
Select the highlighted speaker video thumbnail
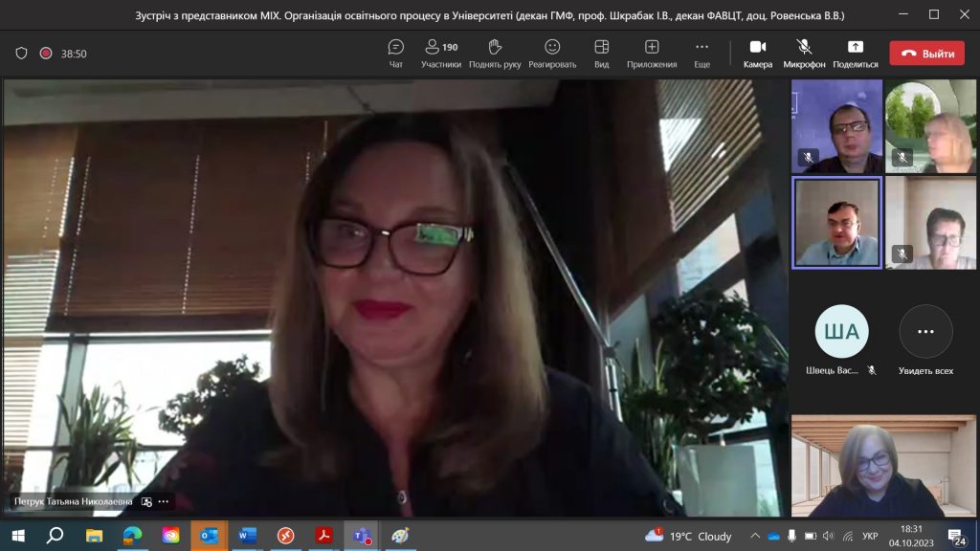point(836,223)
